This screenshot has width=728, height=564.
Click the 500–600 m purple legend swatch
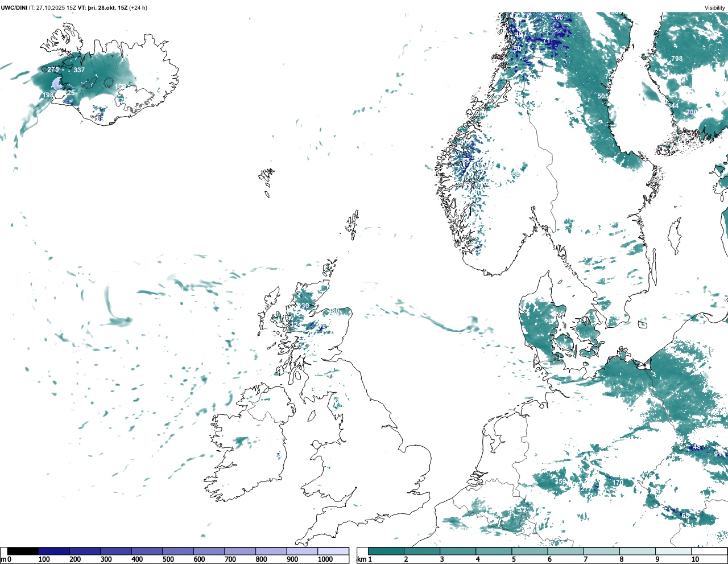[178, 551]
